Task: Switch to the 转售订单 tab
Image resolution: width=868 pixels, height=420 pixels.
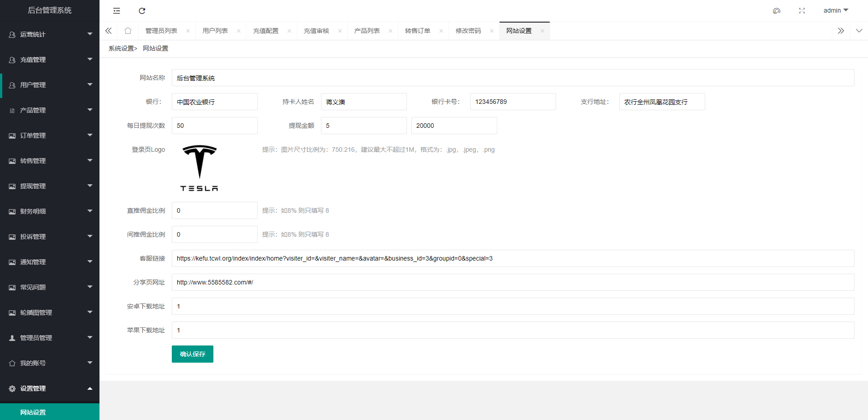Action: (x=417, y=31)
